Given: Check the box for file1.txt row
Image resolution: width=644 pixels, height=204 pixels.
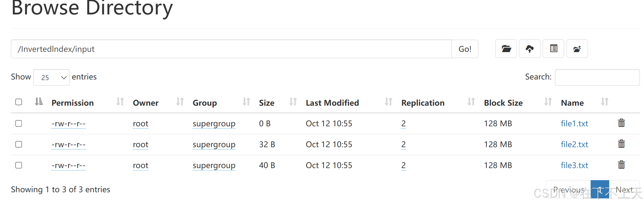Looking at the screenshot, I should tap(19, 123).
